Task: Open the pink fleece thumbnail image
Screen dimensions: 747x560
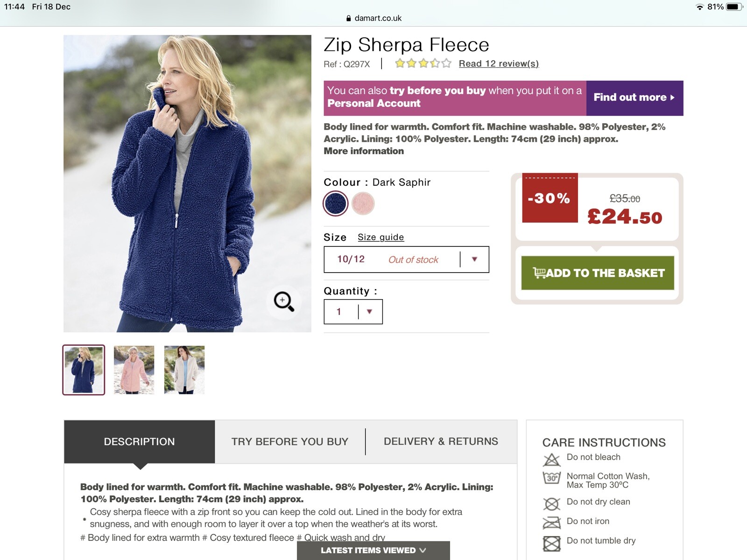Action: pyautogui.click(x=134, y=370)
